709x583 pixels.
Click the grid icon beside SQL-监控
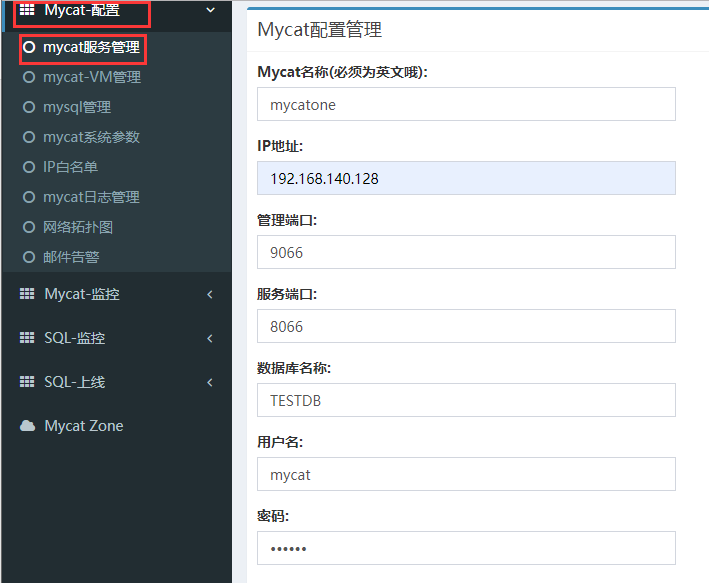click(27, 338)
